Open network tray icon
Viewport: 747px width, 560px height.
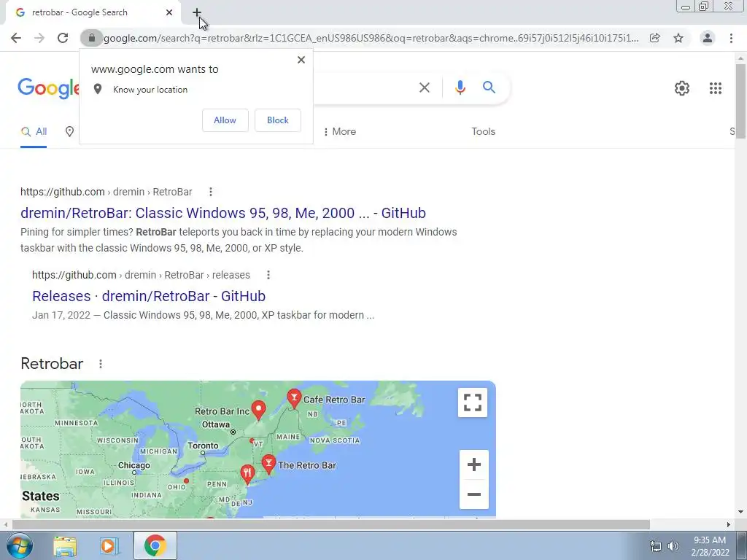(x=656, y=546)
